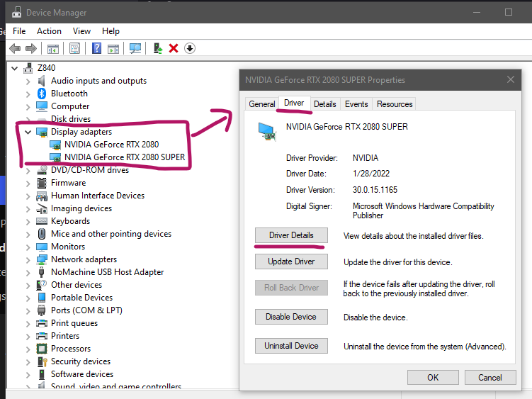The width and height of the screenshot is (532, 399).
Task: Expand the Network adapters category
Action: coord(28,259)
